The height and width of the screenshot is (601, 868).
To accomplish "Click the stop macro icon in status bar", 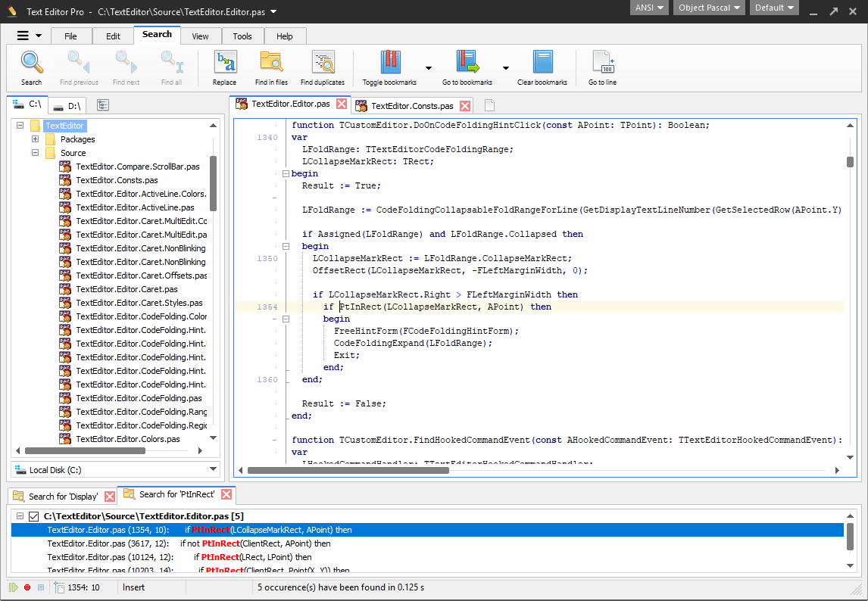I will pos(40,587).
